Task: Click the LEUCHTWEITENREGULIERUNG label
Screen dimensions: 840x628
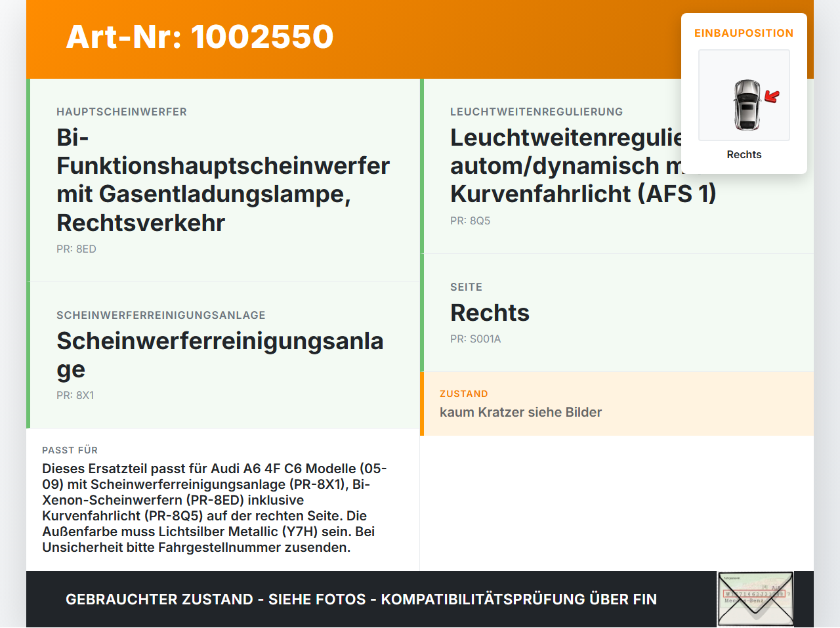Action: [x=536, y=112]
